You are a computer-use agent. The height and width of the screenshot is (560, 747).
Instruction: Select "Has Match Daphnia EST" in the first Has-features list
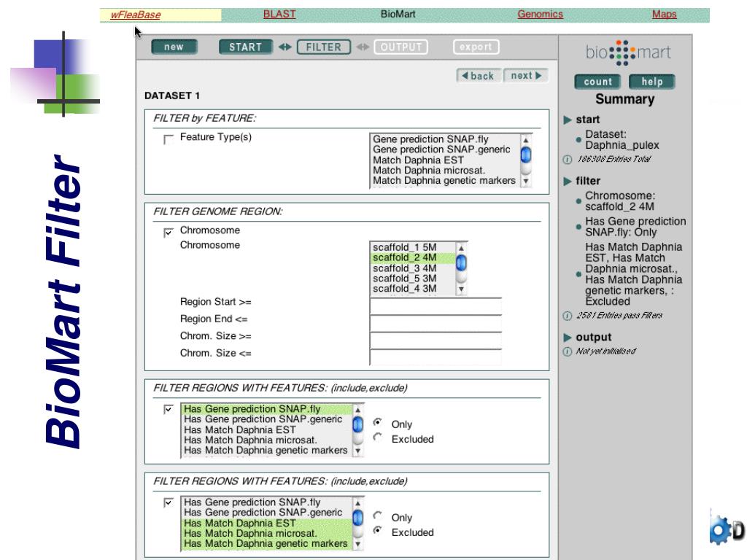[x=267, y=429]
